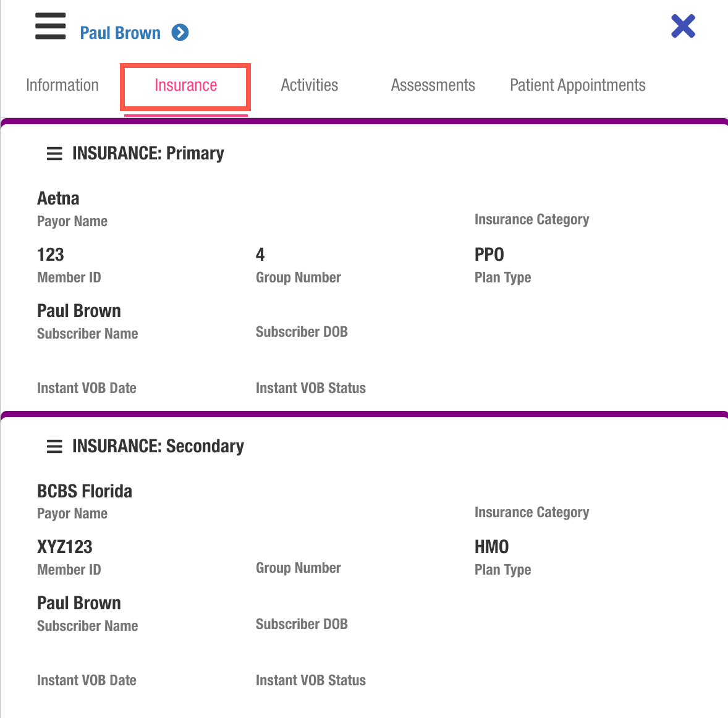Select the BCBS Florida payor name
728x718 pixels.
click(85, 491)
